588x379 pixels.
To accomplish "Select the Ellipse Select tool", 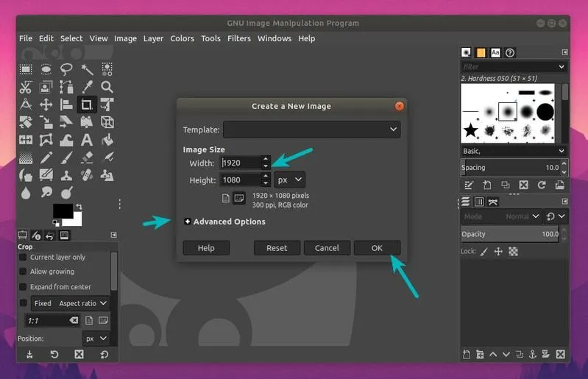I will 46,69.
